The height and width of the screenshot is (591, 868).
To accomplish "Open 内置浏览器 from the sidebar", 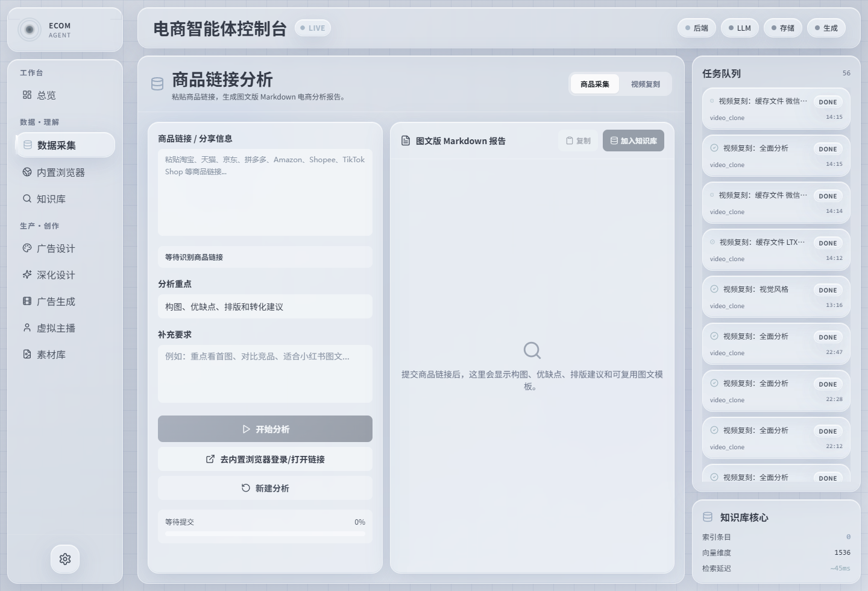I will pyautogui.click(x=65, y=172).
